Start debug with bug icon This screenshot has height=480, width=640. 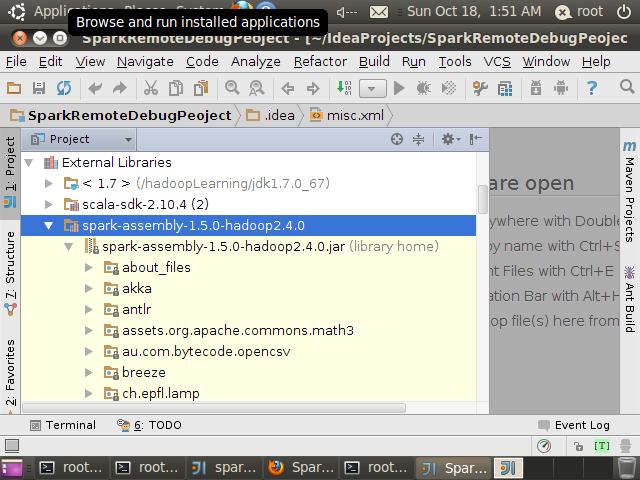click(424, 88)
